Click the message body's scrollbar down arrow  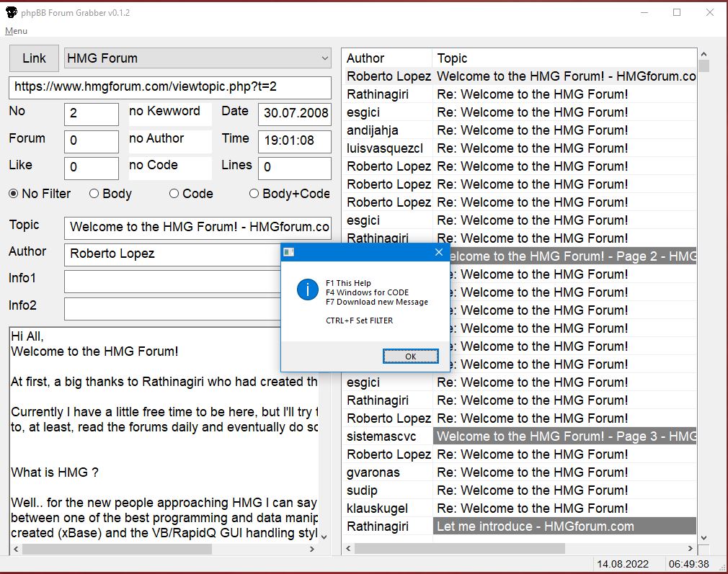pos(324,537)
